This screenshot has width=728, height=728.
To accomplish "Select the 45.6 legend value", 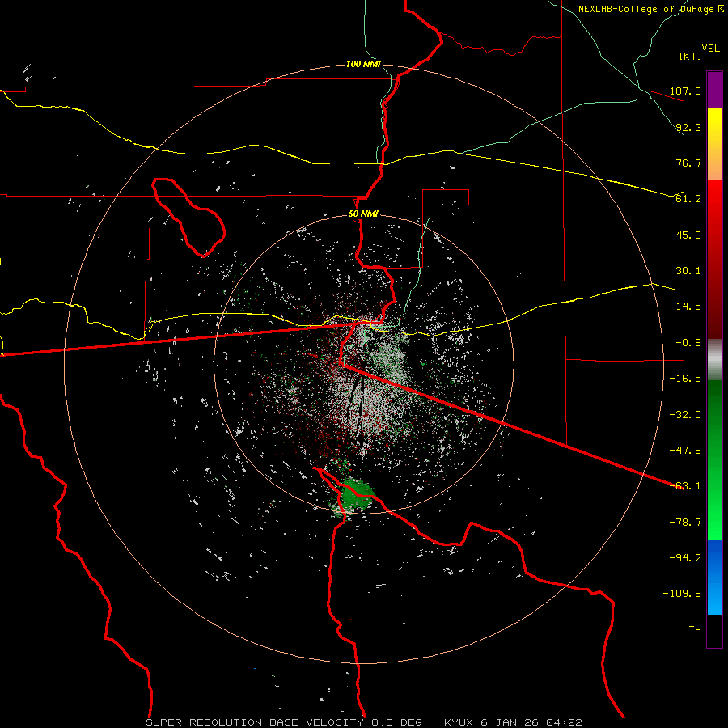I will [x=688, y=235].
